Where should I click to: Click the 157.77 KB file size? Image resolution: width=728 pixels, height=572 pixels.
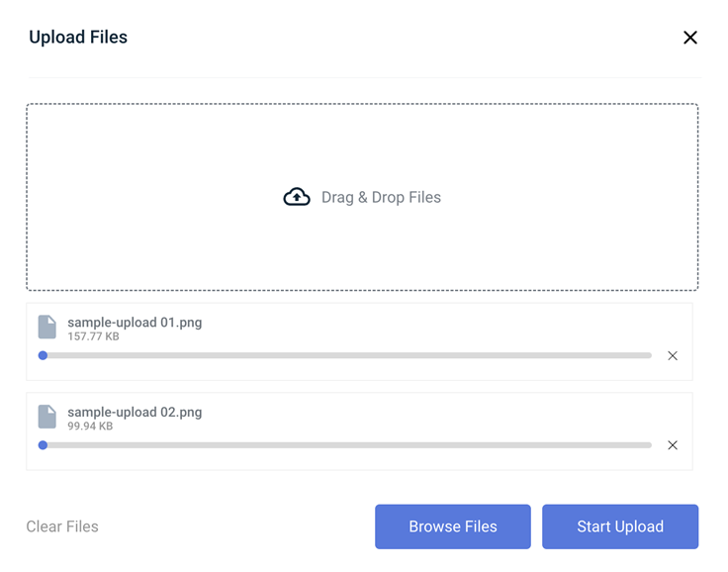pos(93,336)
